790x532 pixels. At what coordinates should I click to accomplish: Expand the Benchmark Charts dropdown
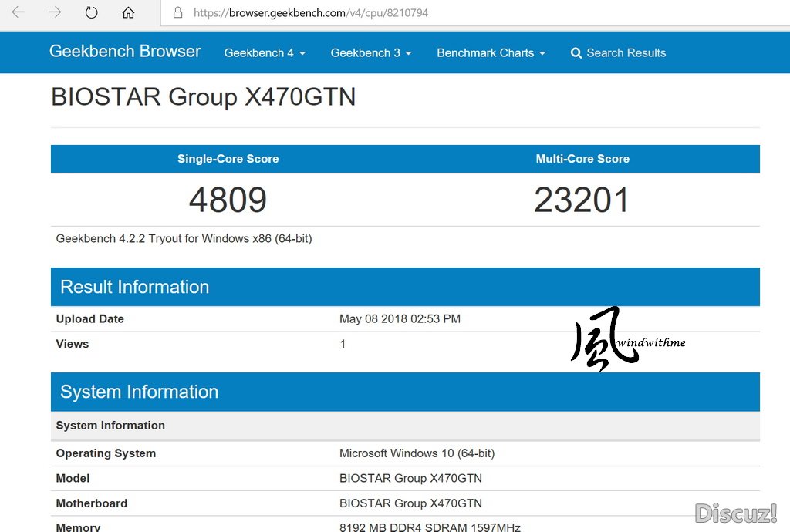[x=491, y=53]
